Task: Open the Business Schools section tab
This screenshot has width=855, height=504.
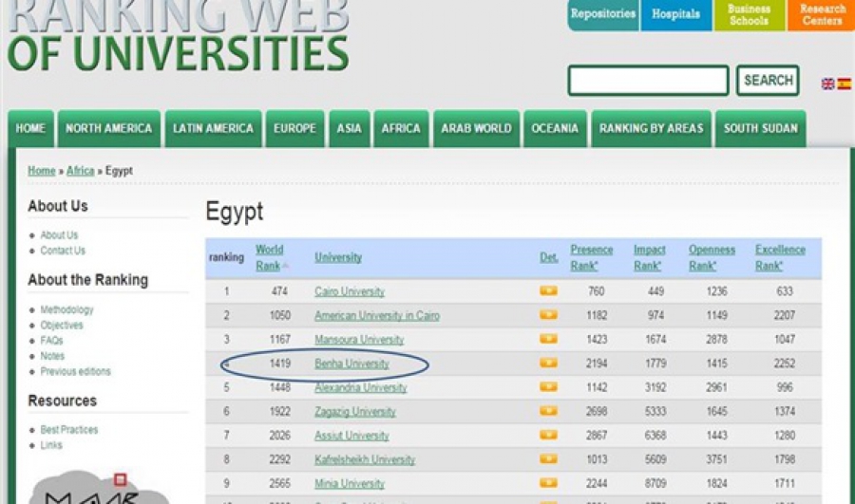Action: point(750,14)
